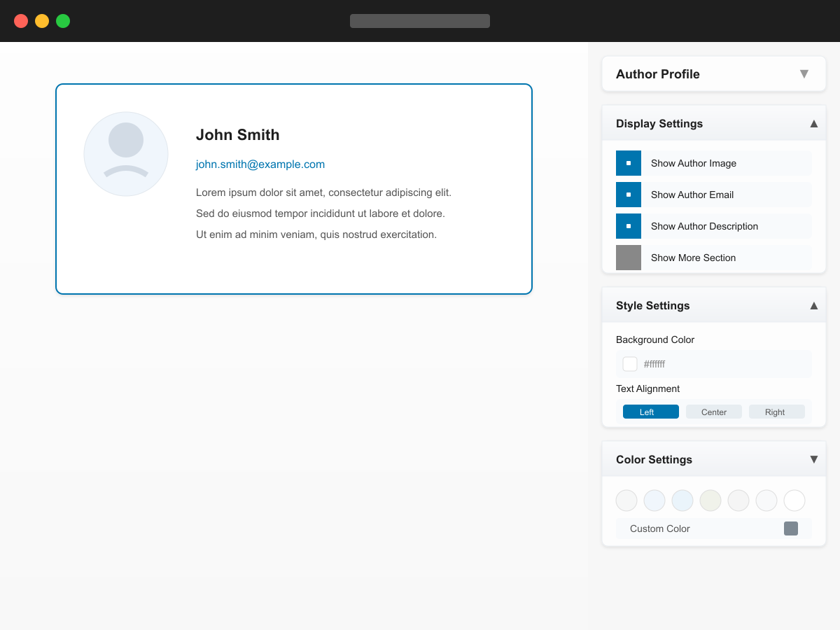
Task: Uncheck the Show Author Email checkbox
Action: tap(629, 195)
